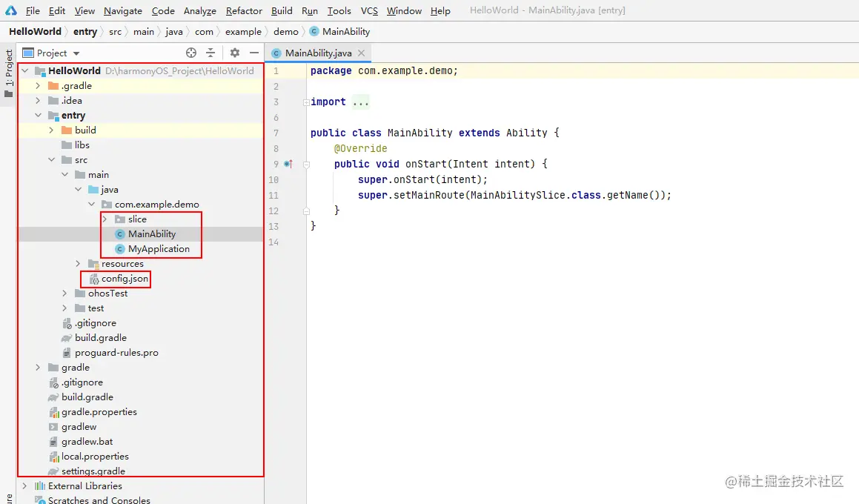The height and width of the screenshot is (504, 859).
Task: Select the MyApplication class file icon
Action: [120, 249]
